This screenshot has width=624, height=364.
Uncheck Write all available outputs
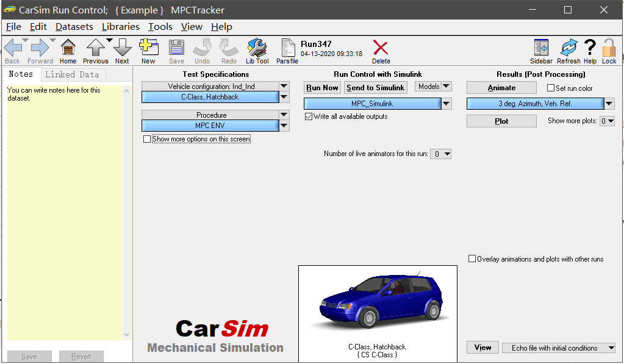(x=309, y=116)
